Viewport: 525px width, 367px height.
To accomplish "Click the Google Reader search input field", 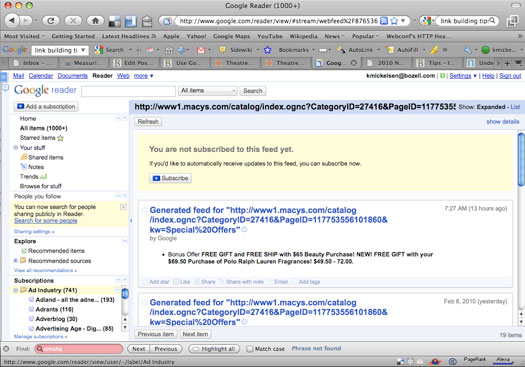I will (x=128, y=91).
